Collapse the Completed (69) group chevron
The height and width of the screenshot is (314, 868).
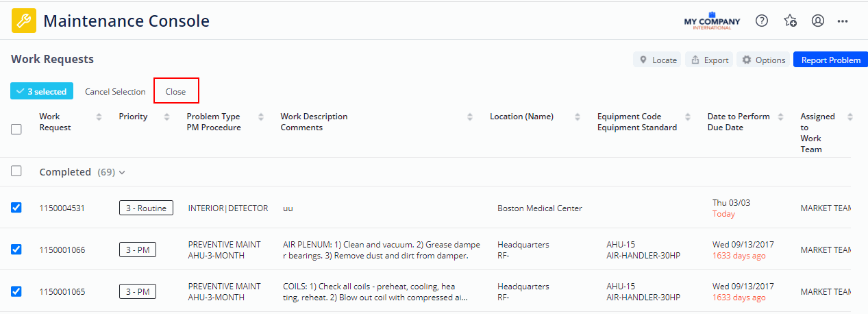(x=122, y=173)
